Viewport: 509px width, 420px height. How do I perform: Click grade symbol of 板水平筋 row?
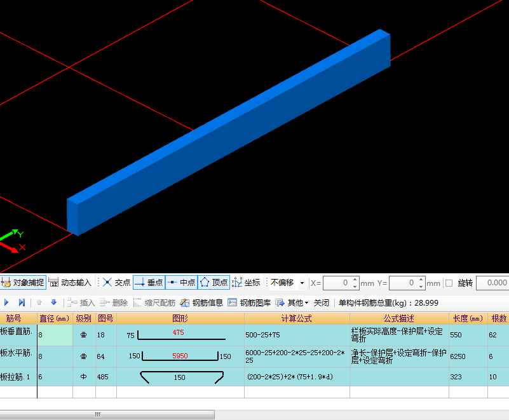point(83,356)
